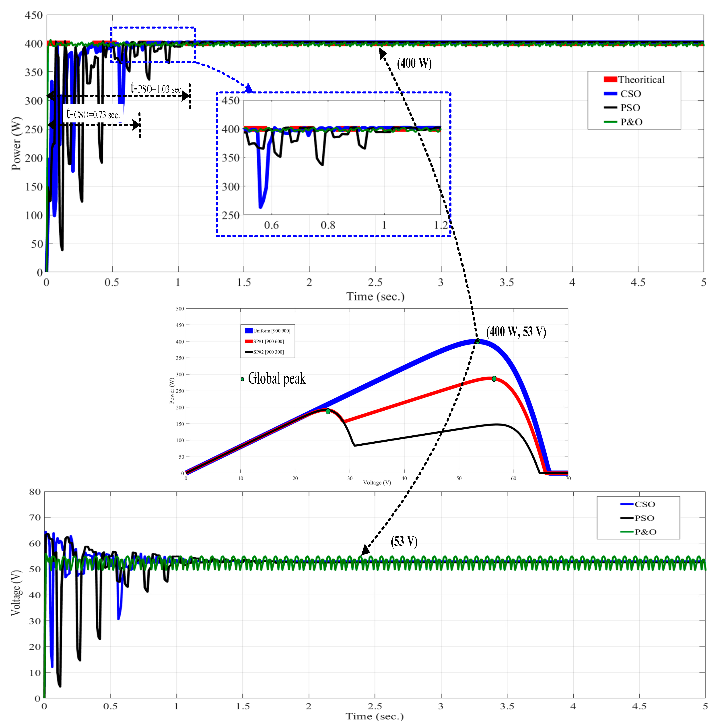The image size is (721, 728).
Task: Click the green marker near the 26 V local peak
Action: click(328, 411)
